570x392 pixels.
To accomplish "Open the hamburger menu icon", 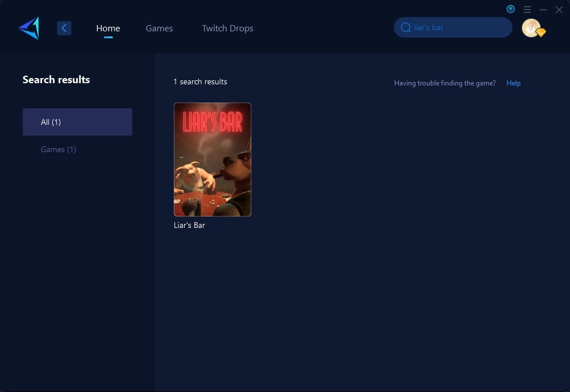I will coord(527,10).
